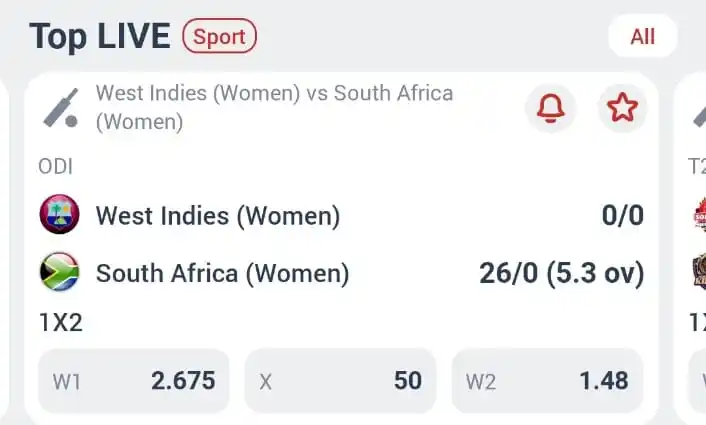
Task: Click the cricket bat sport icon
Action: [62, 108]
